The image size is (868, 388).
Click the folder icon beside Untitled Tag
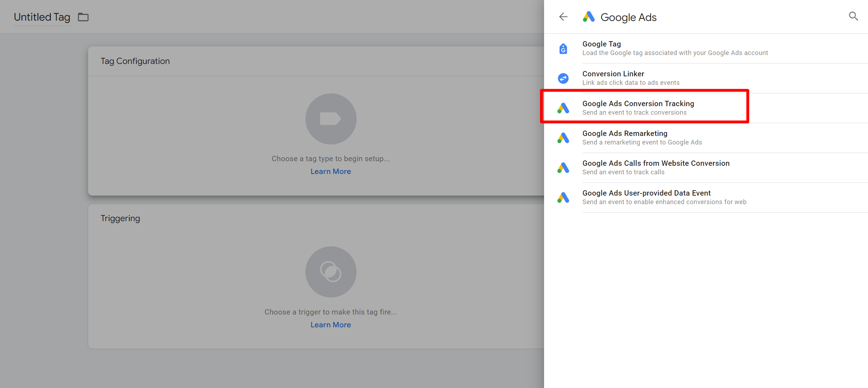[x=83, y=17]
